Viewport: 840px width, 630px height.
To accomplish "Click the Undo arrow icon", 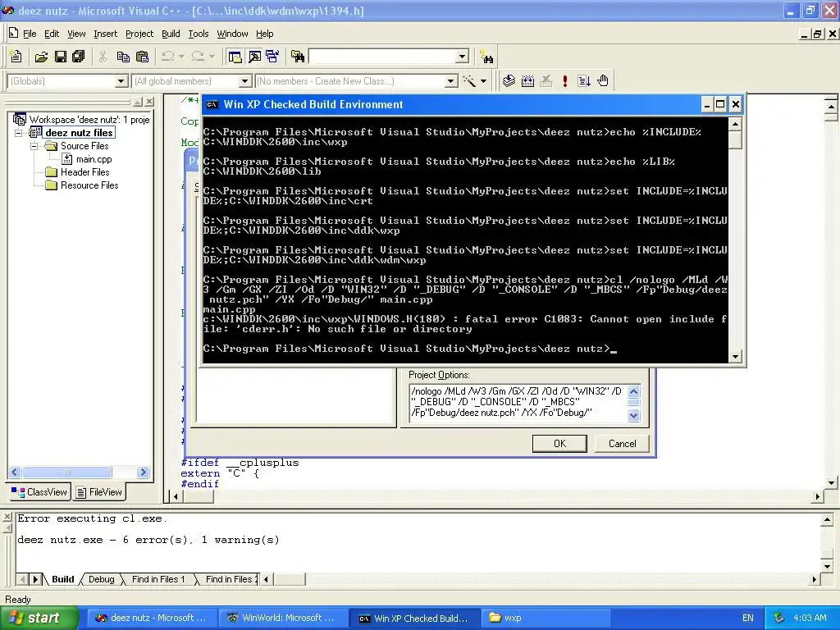I will (168, 57).
